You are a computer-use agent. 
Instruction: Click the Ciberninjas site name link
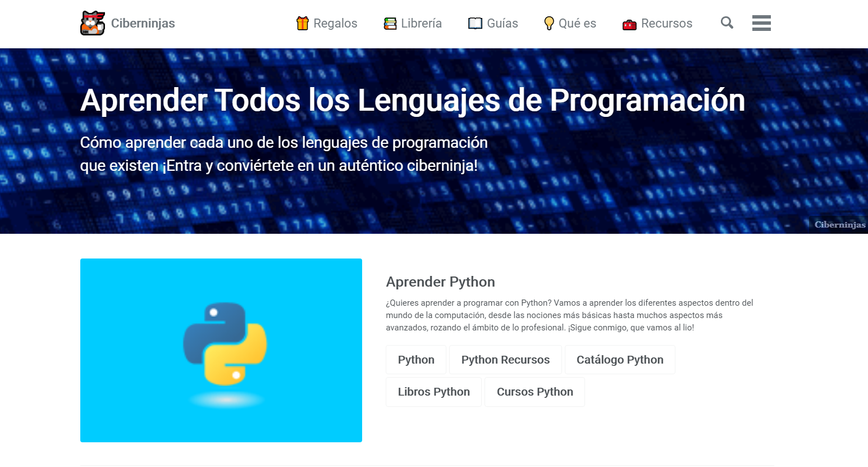click(x=143, y=23)
